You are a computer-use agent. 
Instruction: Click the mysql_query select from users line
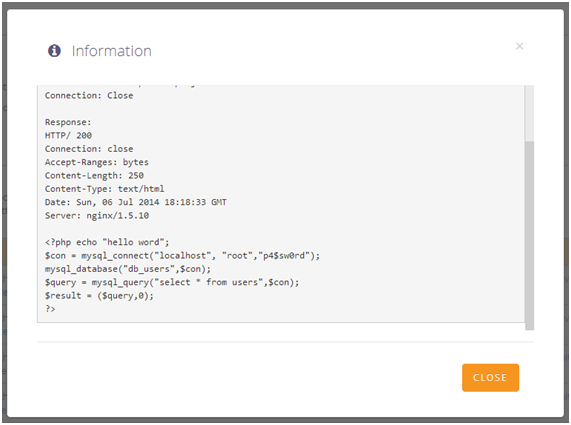(172, 282)
